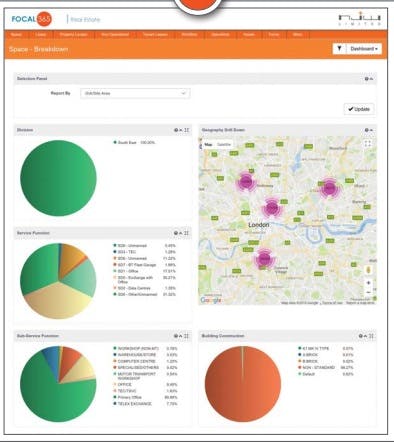Click the Report a map error link
394x442 pixels.
pyautogui.click(x=360, y=303)
